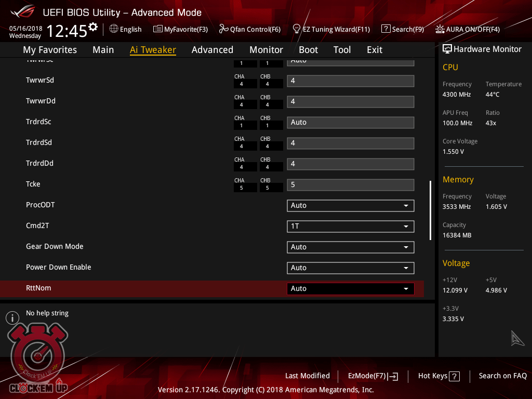This screenshot has height=399, width=532.
Task: Launch the EZ Tuning Wizard bulb icon
Action: click(297, 29)
